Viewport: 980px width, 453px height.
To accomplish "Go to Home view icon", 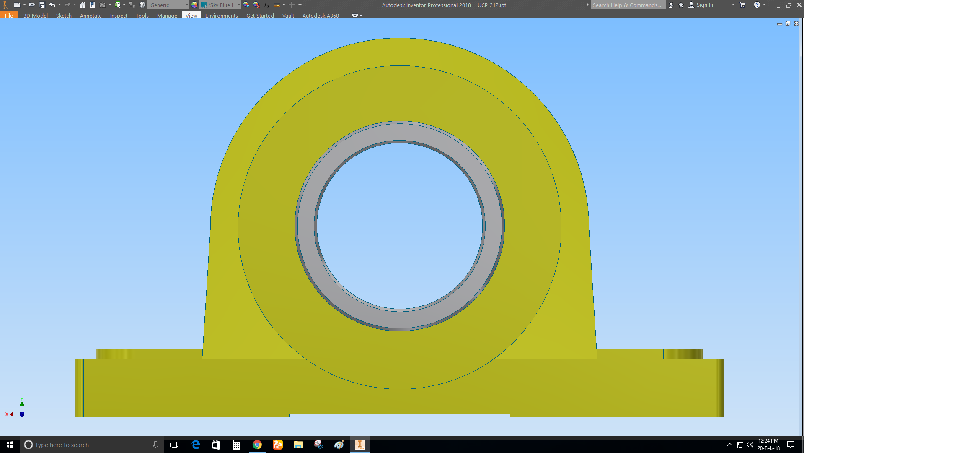I will tap(83, 5).
